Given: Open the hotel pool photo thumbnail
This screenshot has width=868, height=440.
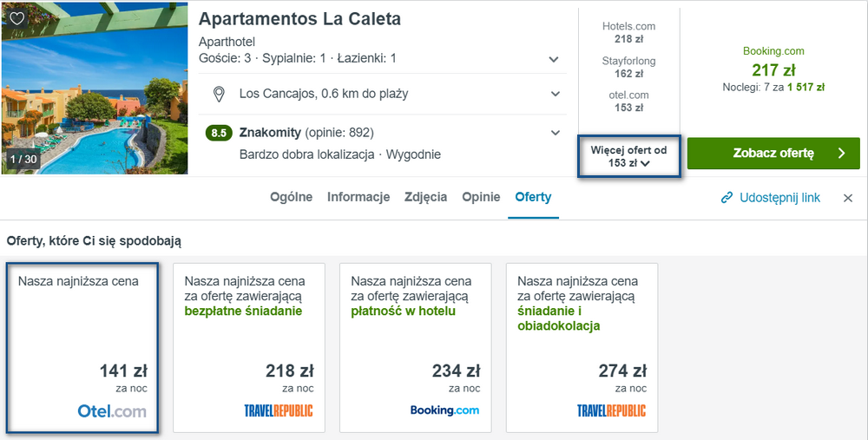Looking at the screenshot, I should click(95, 89).
